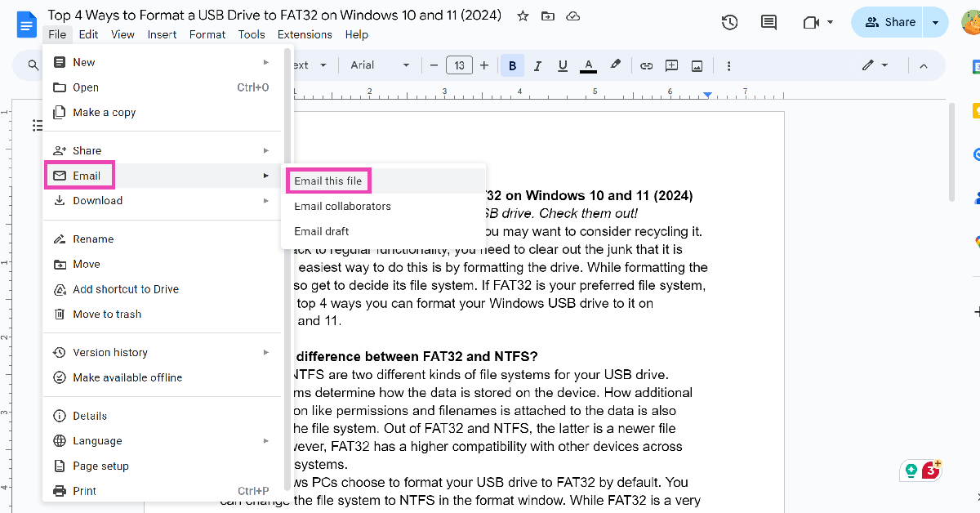Insert a link icon

click(646, 65)
